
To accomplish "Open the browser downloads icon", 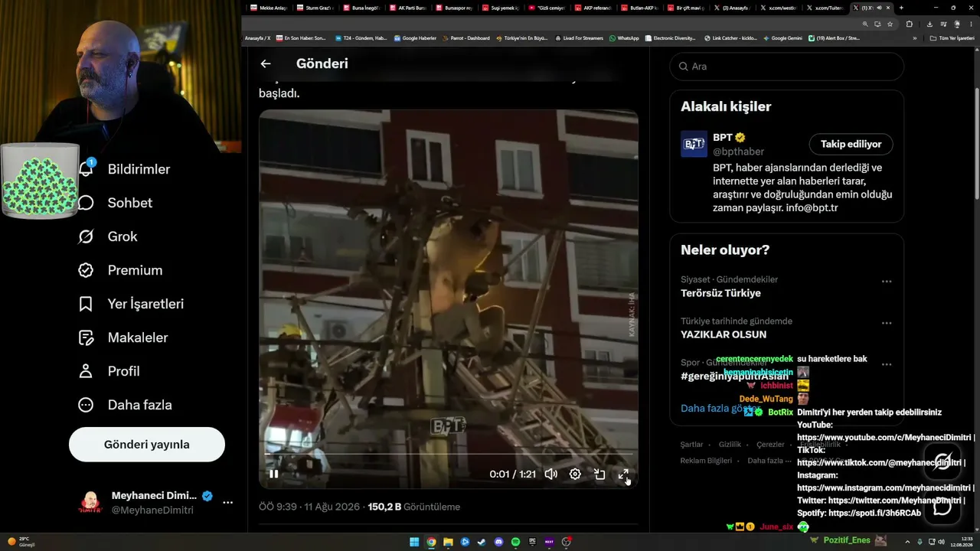I will (x=929, y=24).
